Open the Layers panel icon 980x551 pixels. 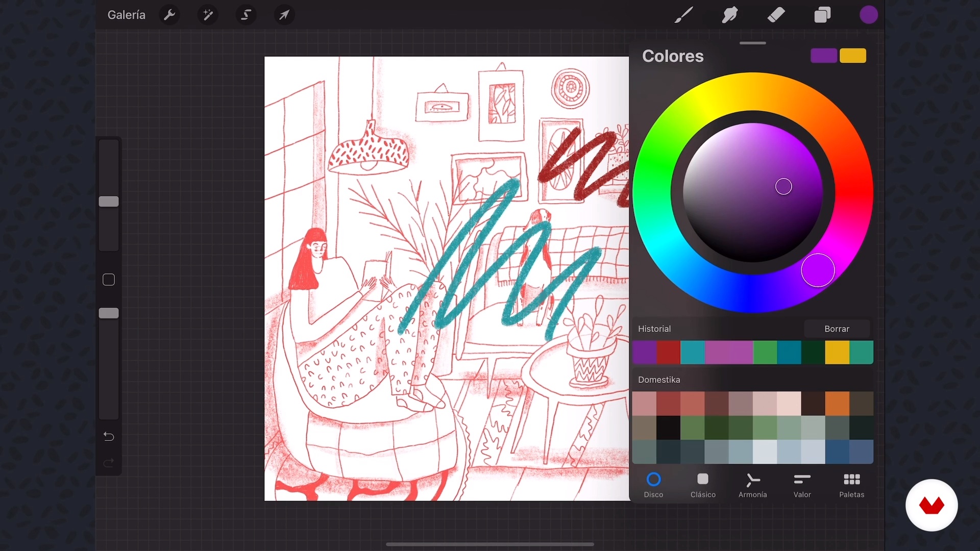click(x=822, y=15)
